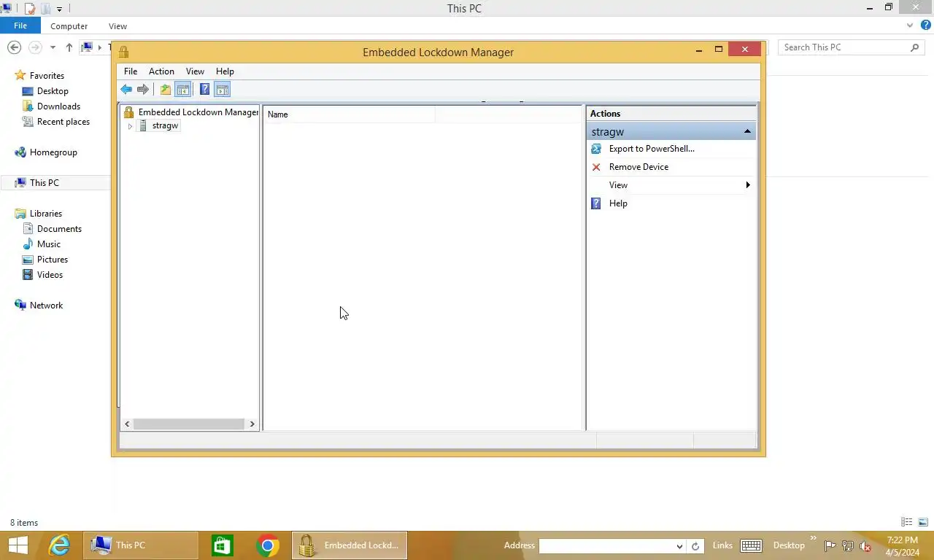This screenshot has width=934, height=560.
Task: Click Help in the Actions pane
Action: click(x=618, y=203)
